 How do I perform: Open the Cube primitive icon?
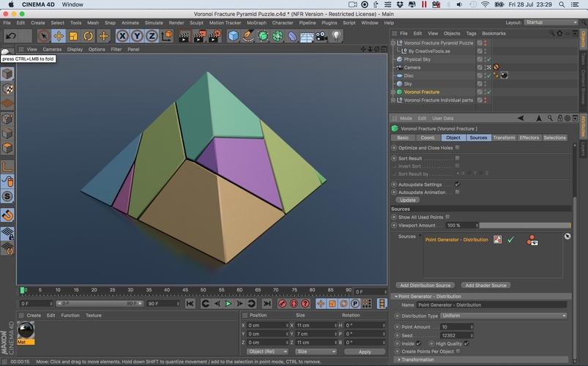pos(234,36)
